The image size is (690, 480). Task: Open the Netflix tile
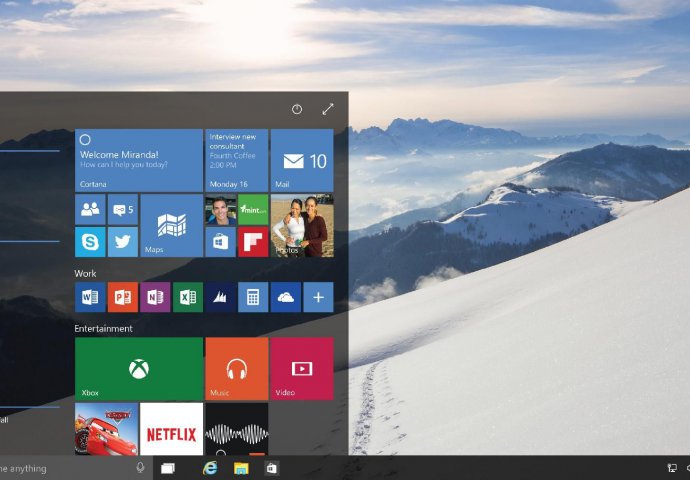(x=171, y=434)
